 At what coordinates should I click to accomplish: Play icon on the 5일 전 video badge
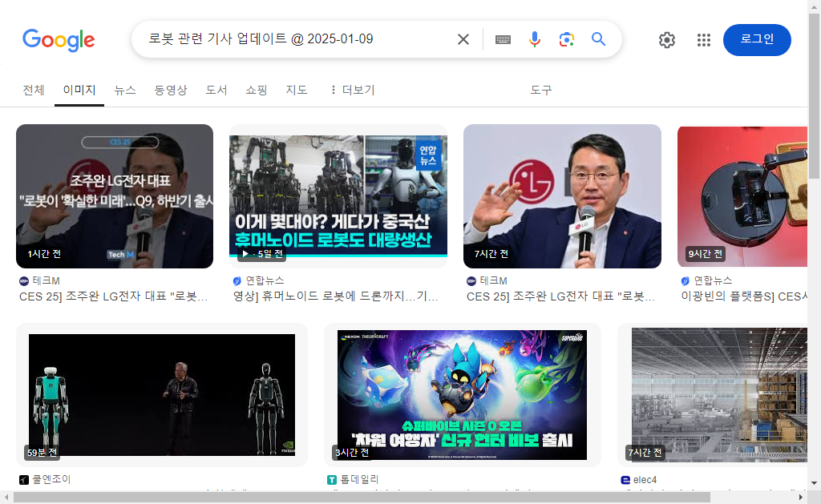click(245, 254)
